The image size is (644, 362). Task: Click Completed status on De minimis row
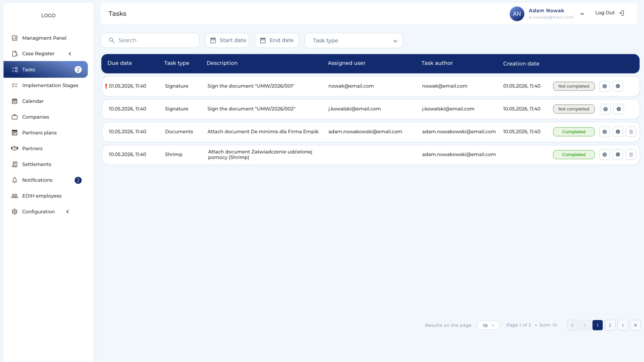click(x=573, y=132)
